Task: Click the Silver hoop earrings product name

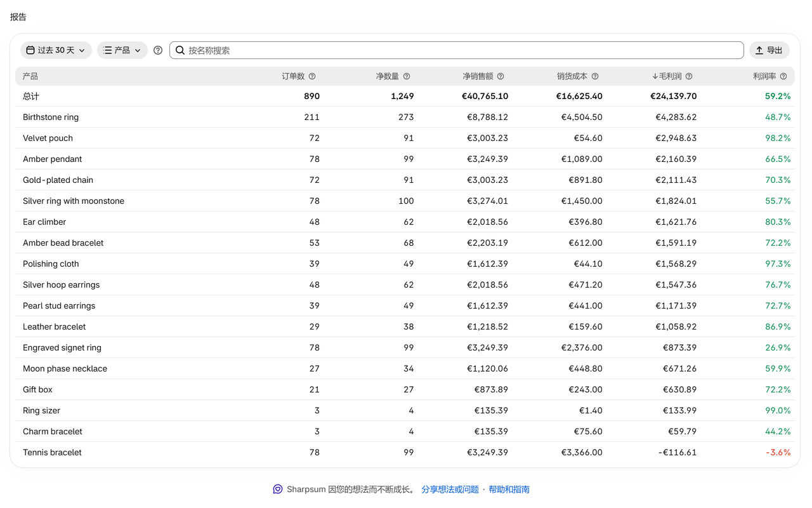Action: tap(61, 284)
